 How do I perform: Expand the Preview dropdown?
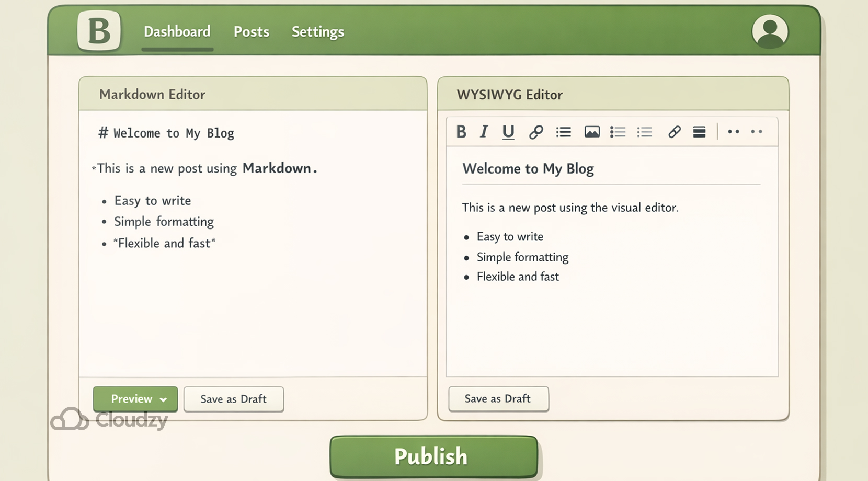tap(135, 399)
